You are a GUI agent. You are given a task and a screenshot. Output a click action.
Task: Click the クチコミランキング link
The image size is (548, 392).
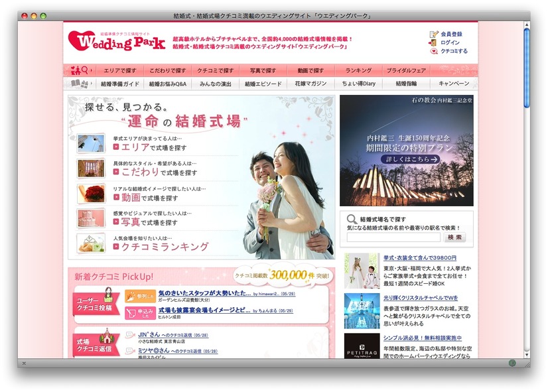click(165, 247)
